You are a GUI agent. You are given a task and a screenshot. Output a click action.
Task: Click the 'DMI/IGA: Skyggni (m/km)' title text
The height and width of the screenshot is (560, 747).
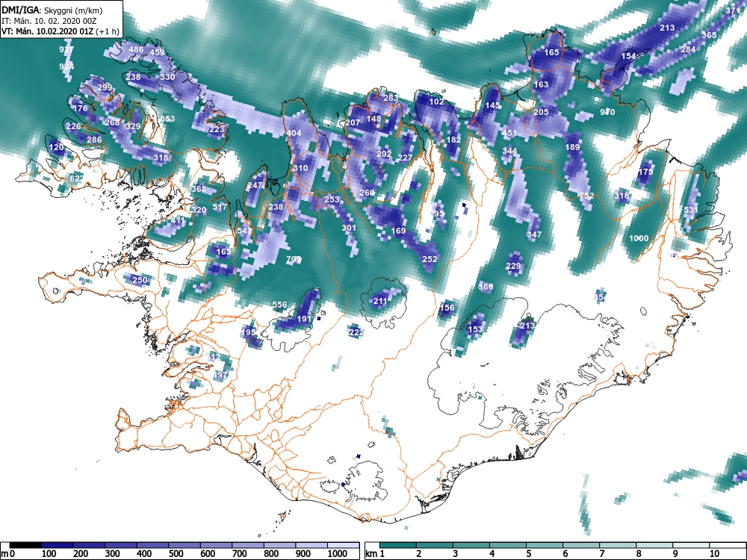pos(52,10)
